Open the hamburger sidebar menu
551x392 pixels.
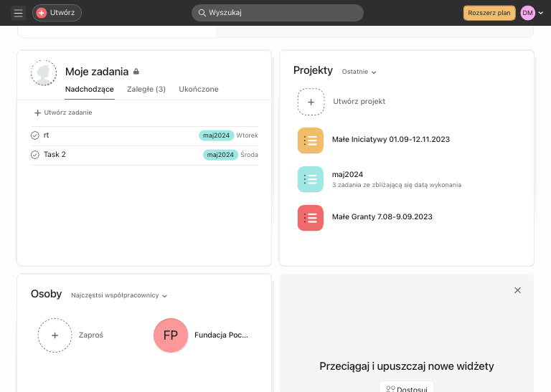click(19, 13)
